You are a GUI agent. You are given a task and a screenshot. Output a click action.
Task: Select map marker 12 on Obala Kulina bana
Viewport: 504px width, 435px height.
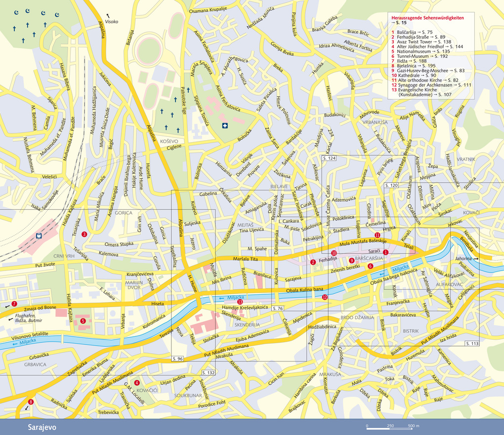pyautogui.click(x=325, y=297)
